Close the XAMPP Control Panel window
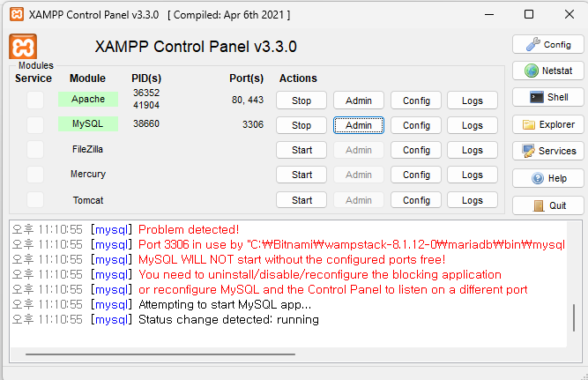This screenshot has height=380, width=588. pos(569,15)
